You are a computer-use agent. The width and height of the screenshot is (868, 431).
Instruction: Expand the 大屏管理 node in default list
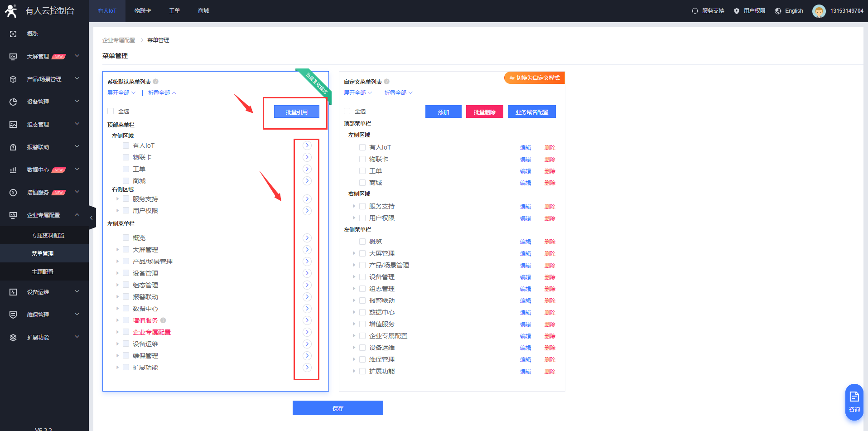pos(118,249)
